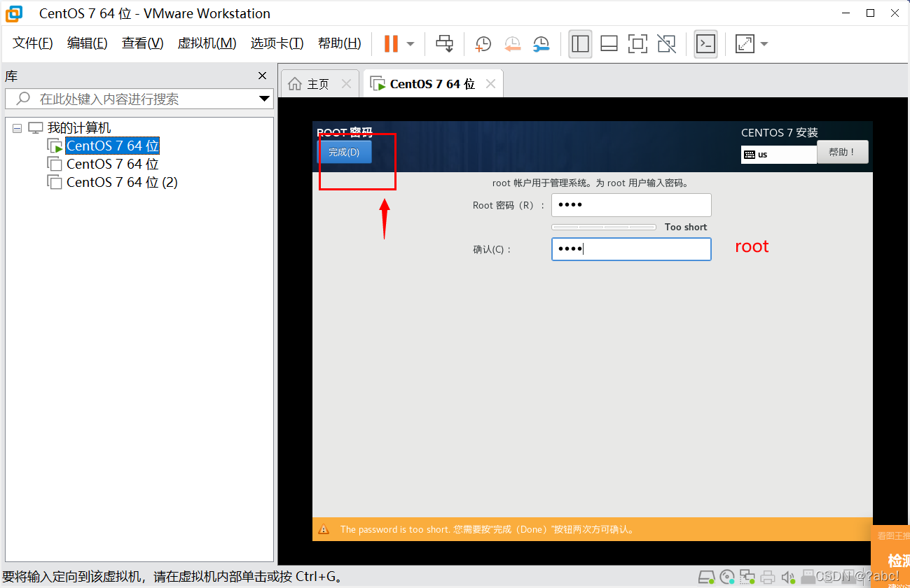This screenshot has height=588, width=910.
Task: Open the 文件(F) menu
Action: (33, 43)
